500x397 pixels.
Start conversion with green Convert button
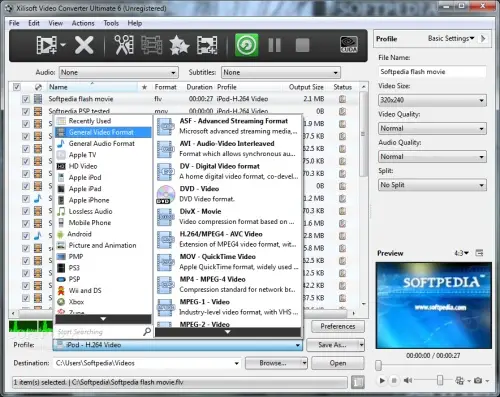tap(246, 45)
